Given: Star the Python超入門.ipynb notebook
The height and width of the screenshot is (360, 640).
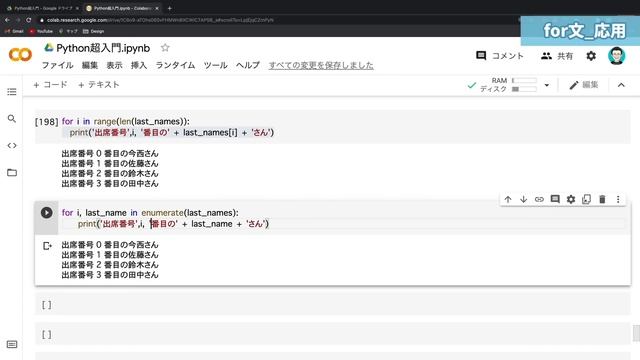Looking at the screenshot, I should coord(165,48).
